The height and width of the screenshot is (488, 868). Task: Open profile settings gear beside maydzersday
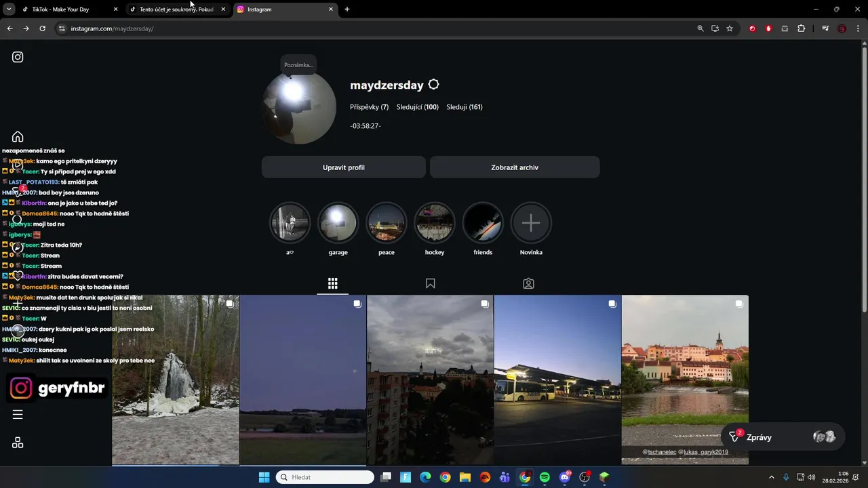[x=434, y=85]
